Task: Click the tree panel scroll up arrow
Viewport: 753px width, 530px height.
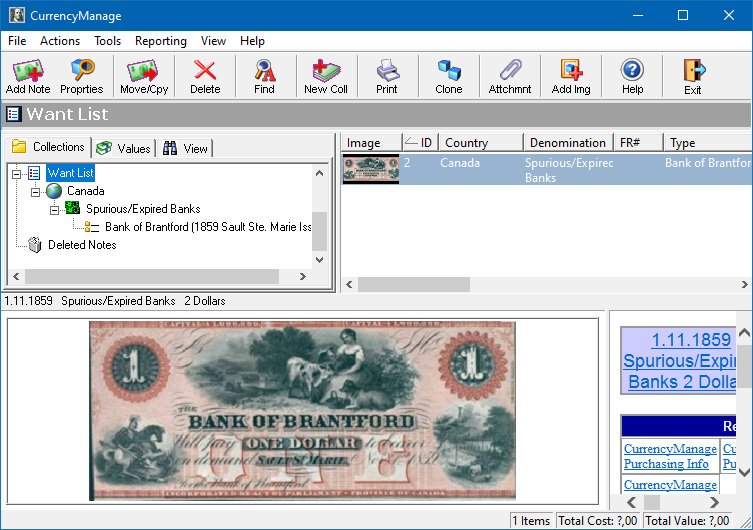Action: coord(319,173)
